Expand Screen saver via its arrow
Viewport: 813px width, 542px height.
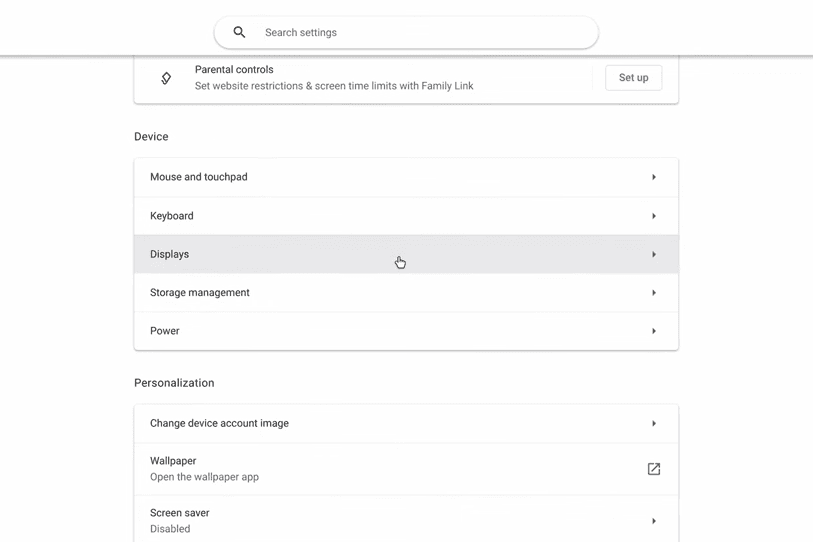click(654, 521)
